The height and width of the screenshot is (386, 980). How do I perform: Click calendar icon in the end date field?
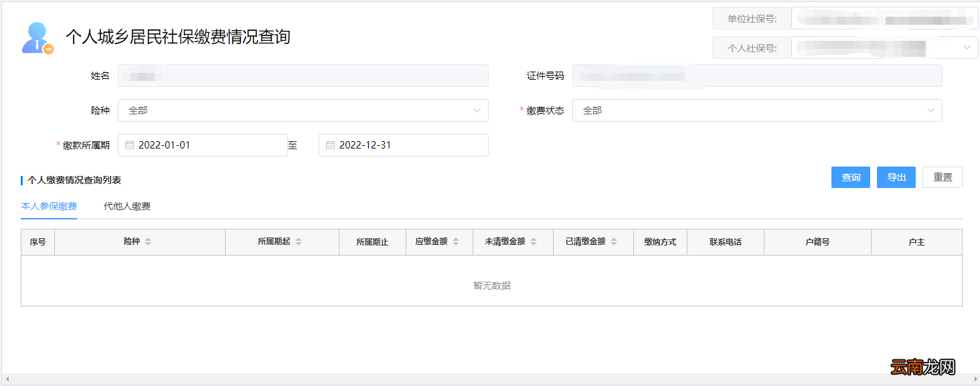330,145
